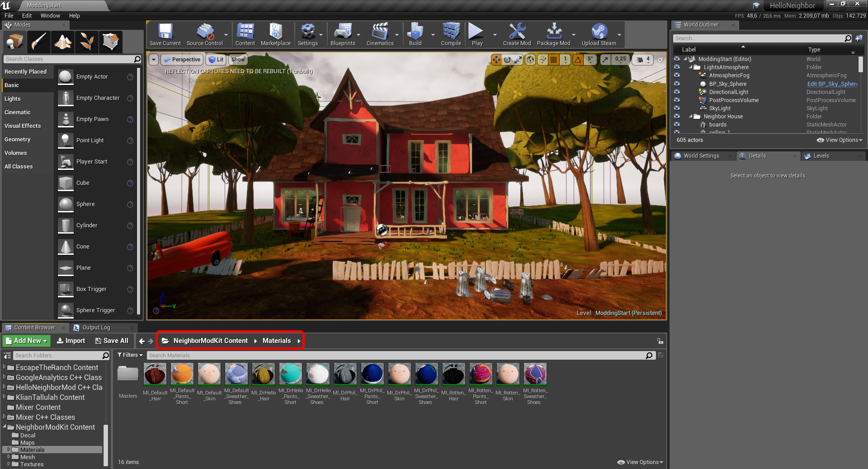The height and width of the screenshot is (469, 868).
Task: Open the File menu
Action: [x=9, y=15]
